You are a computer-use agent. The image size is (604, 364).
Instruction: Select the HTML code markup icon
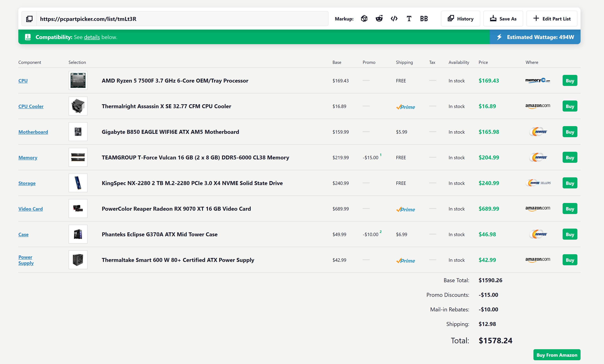point(394,19)
